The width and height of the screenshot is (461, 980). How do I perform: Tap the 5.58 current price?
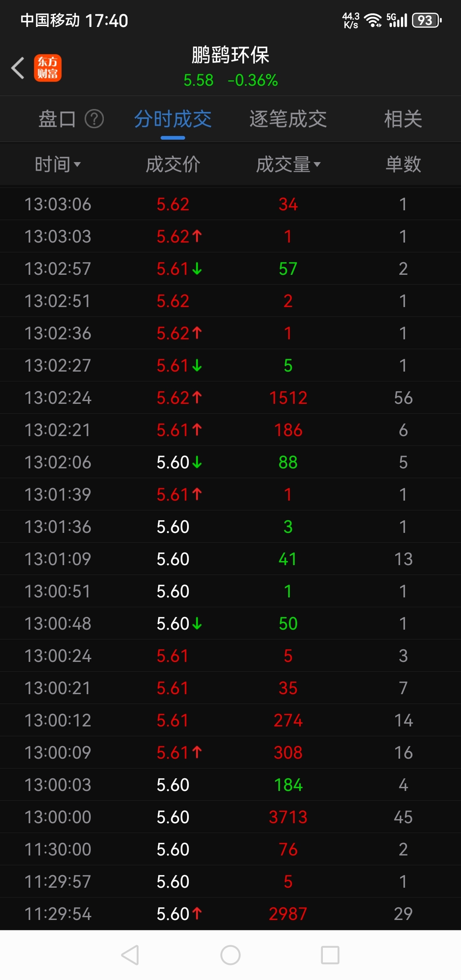point(198,80)
